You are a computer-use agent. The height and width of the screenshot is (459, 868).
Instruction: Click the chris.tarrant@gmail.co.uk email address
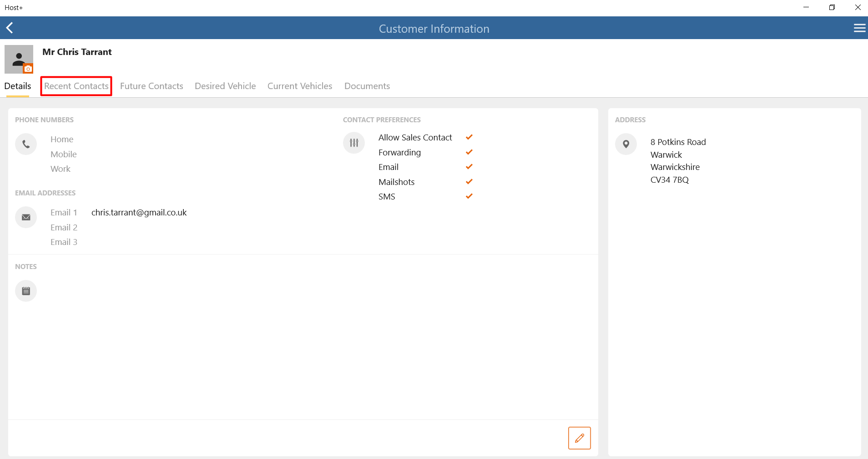139,213
